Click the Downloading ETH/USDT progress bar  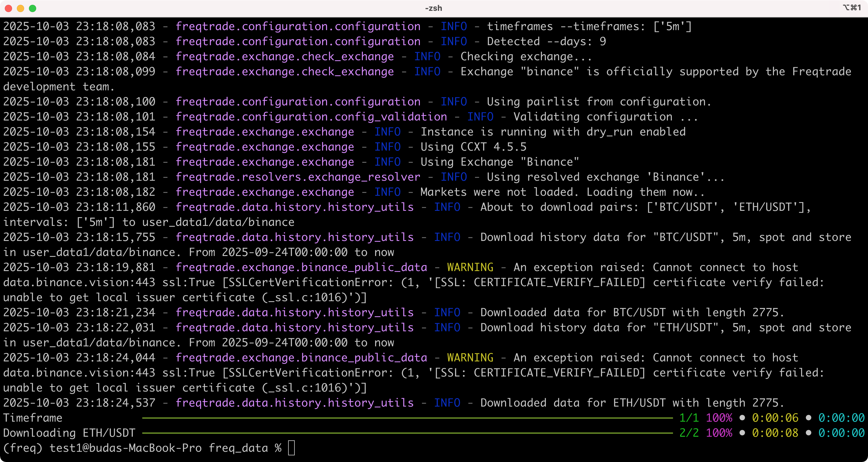(x=407, y=433)
